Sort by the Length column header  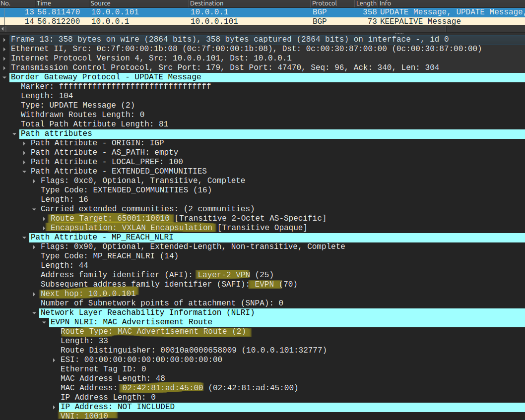click(x=366, y=3)
